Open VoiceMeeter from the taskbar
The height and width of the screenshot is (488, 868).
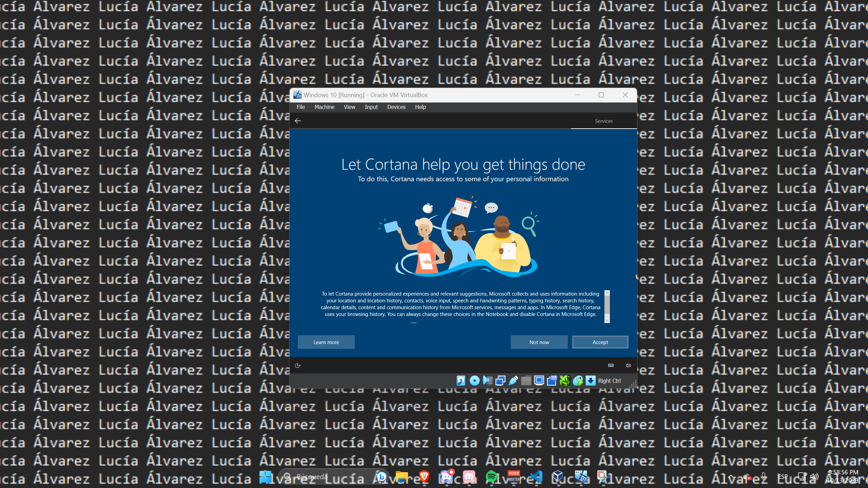[x=514, y=476]
